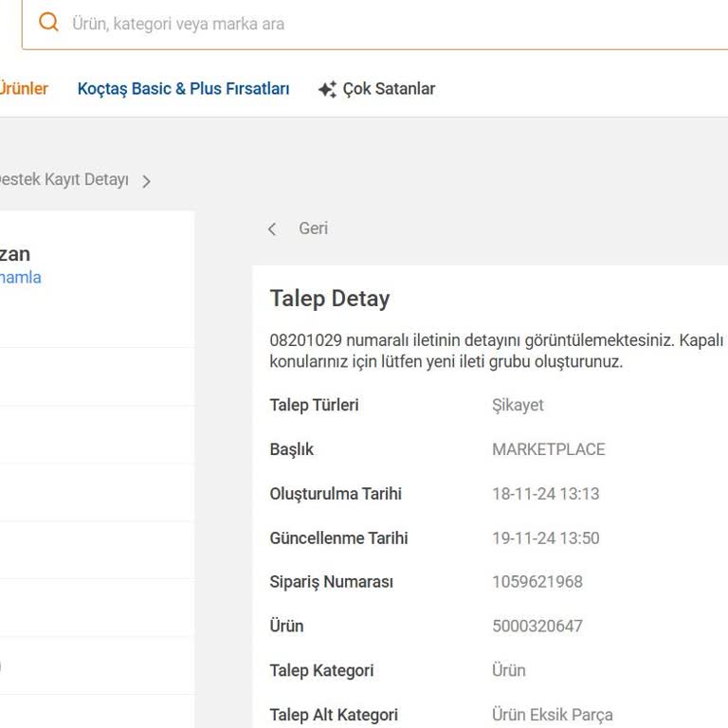The height and width of the screenshot is (728, 728).
Task: Click the back arrow beside Geri
Action: pos(272,228)
